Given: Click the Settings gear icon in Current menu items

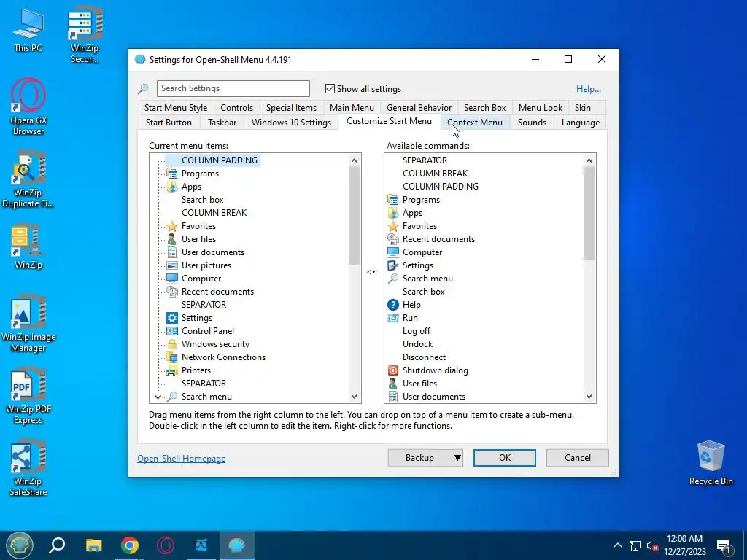Looking at the screenshot, I should (x=172, y=318).
